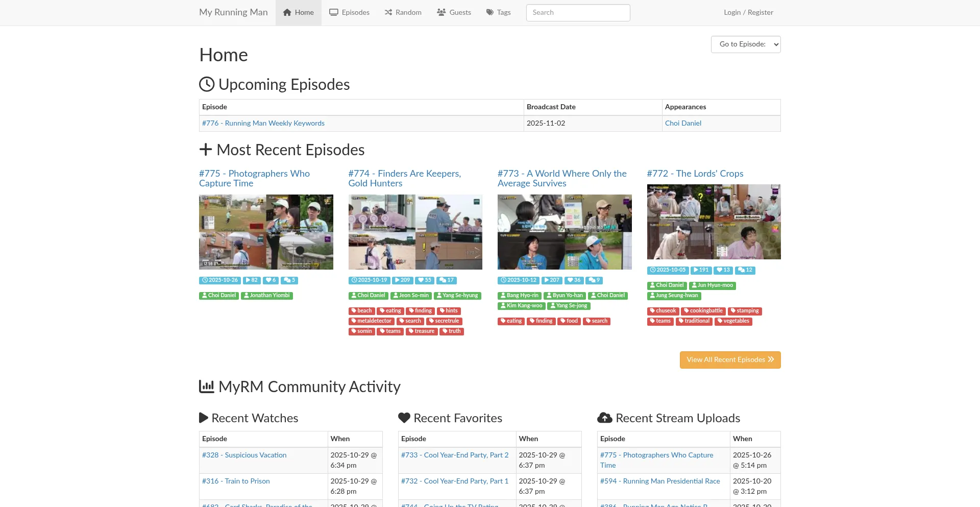980x507 pixels.
Task: Click the favorites heart badge on episode #774
Action: pyautogui.click(x=424, y=280)
